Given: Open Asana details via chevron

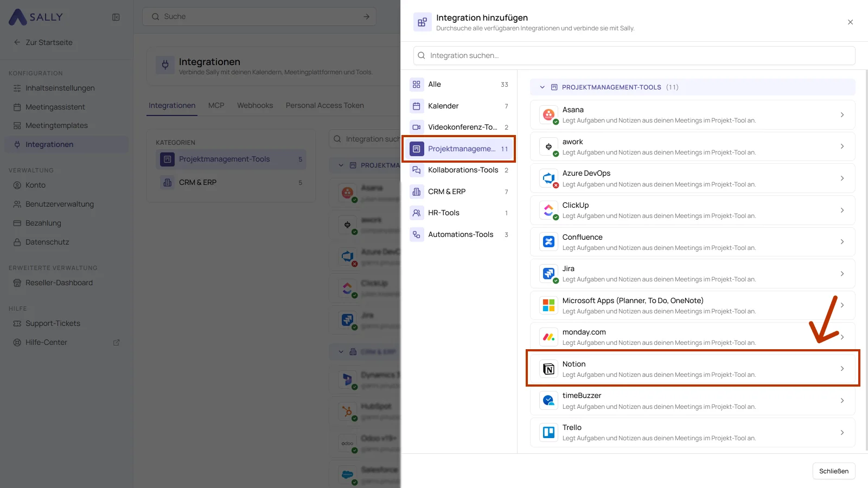Looking at the screenshot, I should (842, 114).
